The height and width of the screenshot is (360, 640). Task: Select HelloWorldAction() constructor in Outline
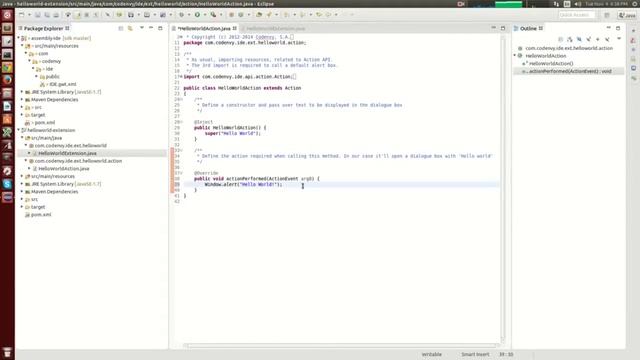click(x=551, y=63)
